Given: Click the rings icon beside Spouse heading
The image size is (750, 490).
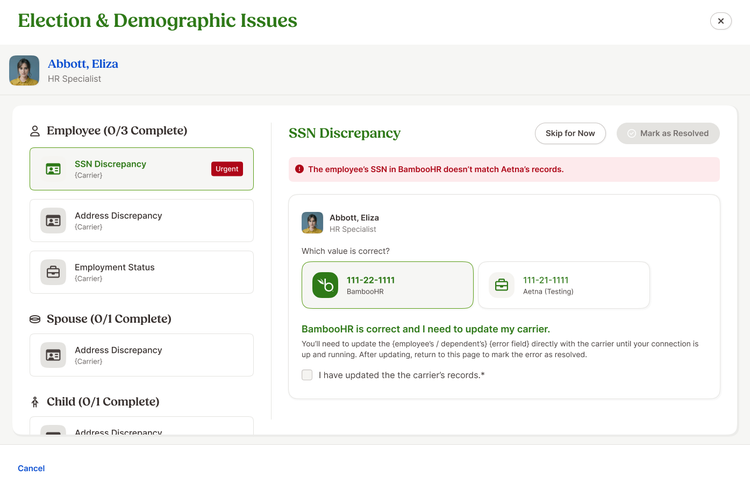Looking at the screenshot, I should [x=35, y=319].
